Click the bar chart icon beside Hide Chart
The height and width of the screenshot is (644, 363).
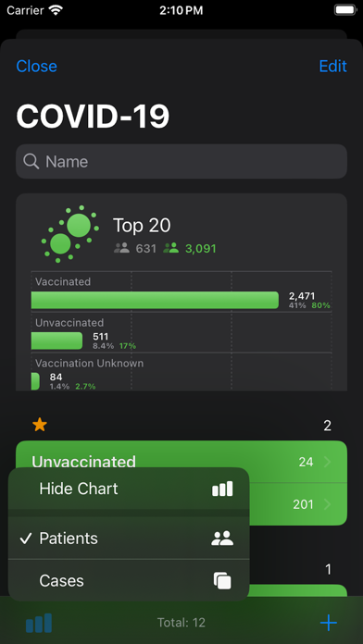(222, 489)
